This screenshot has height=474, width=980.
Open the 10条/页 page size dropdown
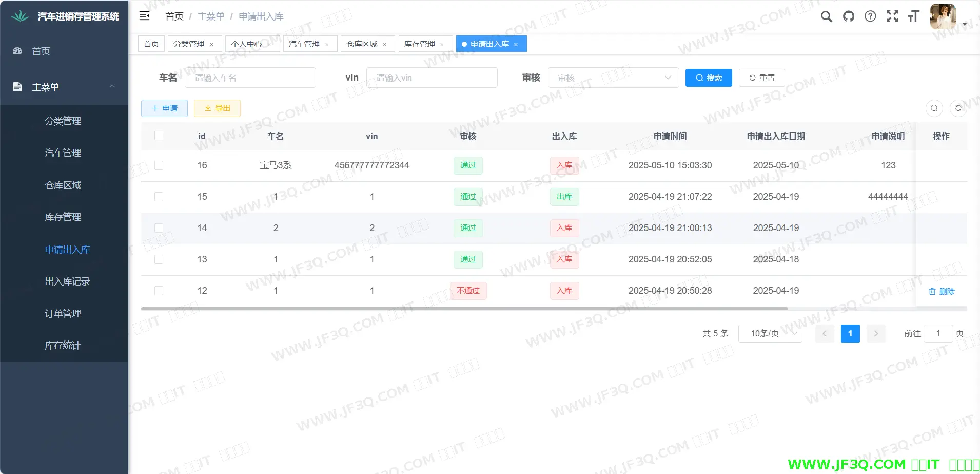click(770, 333)
